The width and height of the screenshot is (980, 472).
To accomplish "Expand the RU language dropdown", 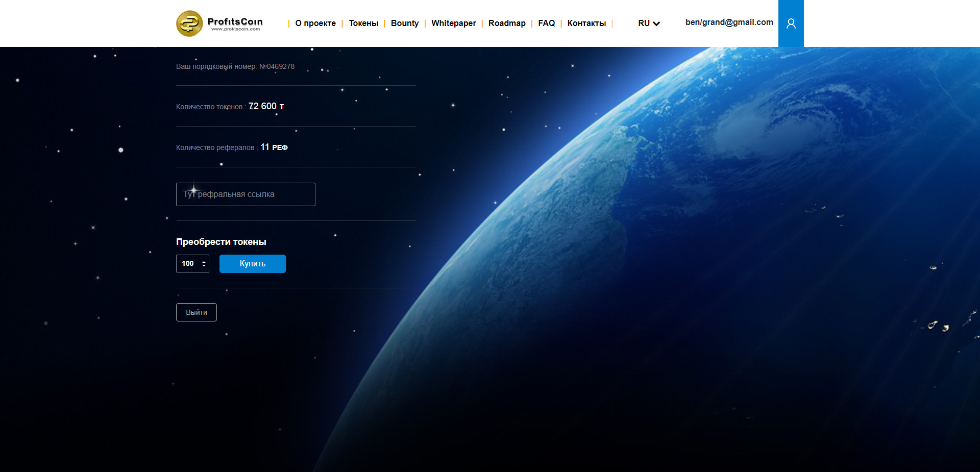I will tap(649, 23).
